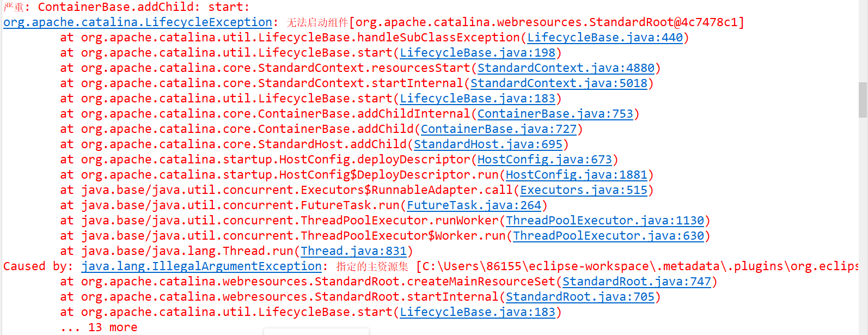Open the java.lang.IllegalArgumentException link
The image size is (868, 335).
coord(201,266)
